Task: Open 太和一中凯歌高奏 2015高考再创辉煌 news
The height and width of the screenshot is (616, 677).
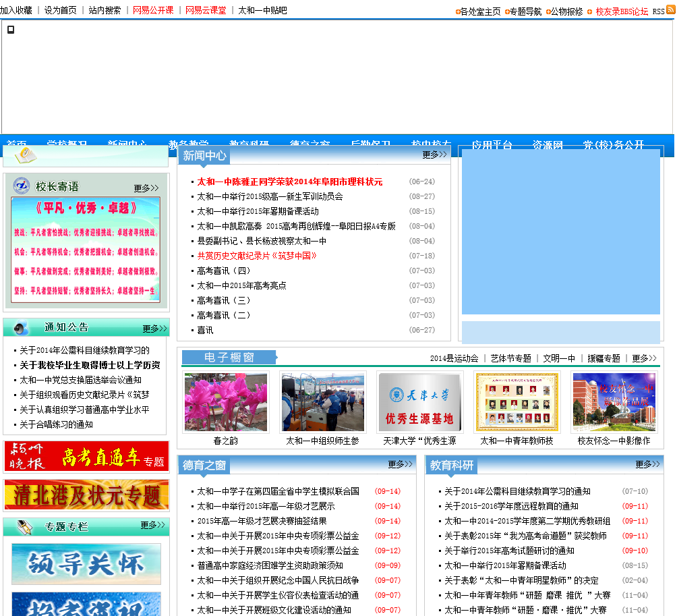Action: click(x=296, y=226)
